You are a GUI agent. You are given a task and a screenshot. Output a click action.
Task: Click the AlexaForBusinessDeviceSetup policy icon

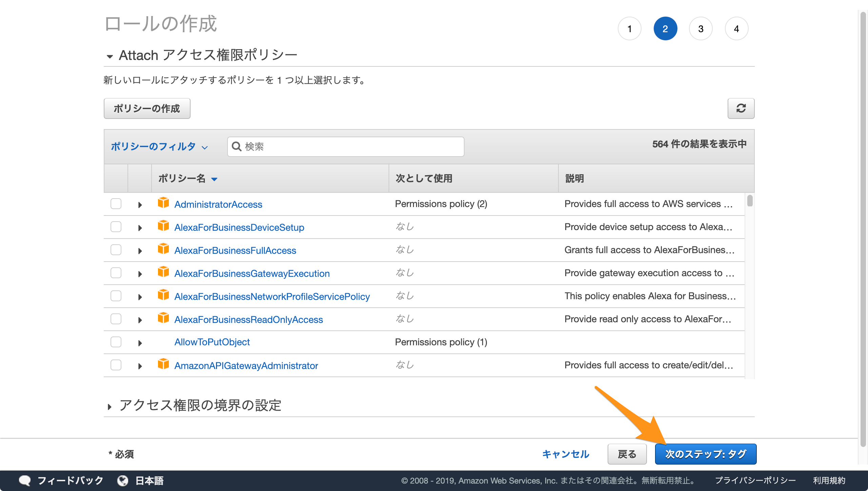point(163,226)
